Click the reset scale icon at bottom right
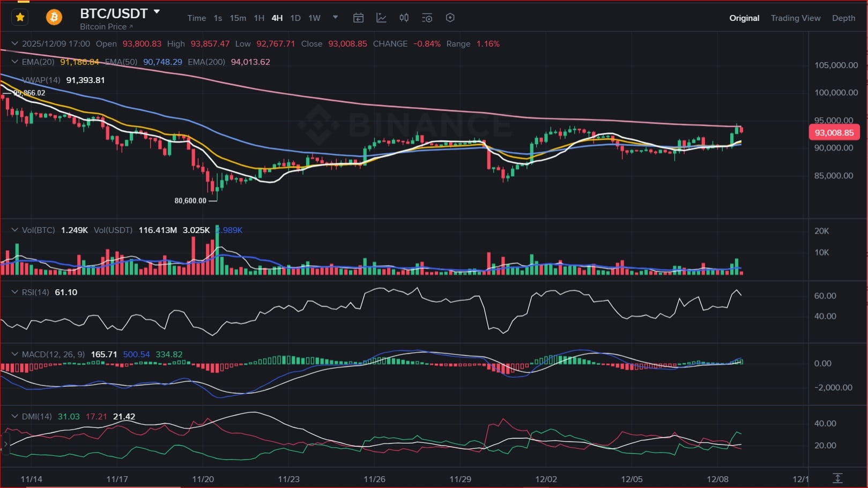 click(837, 478)
